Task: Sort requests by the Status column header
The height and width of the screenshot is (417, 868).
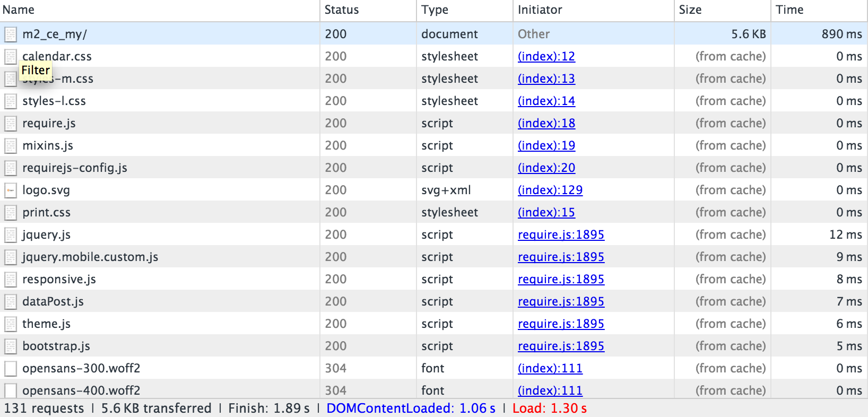Action: click(x=368, y=10)
